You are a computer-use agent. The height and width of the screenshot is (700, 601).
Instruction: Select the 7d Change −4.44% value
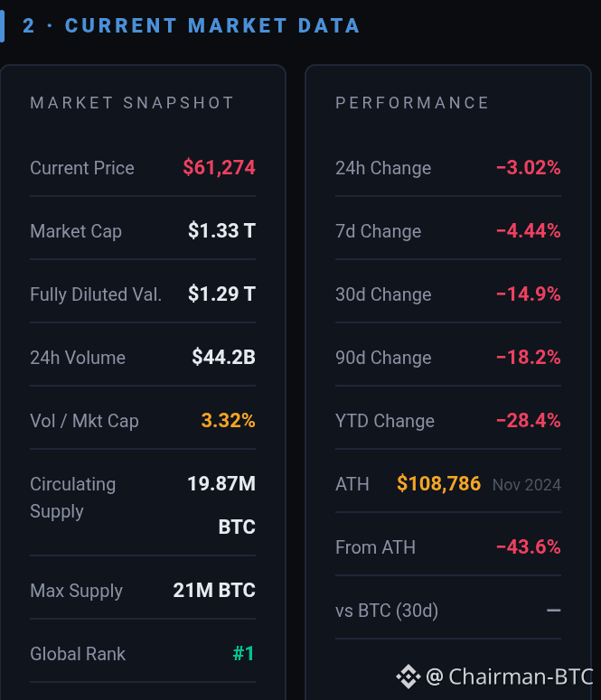pyautogui.click(x=529, y=231)
